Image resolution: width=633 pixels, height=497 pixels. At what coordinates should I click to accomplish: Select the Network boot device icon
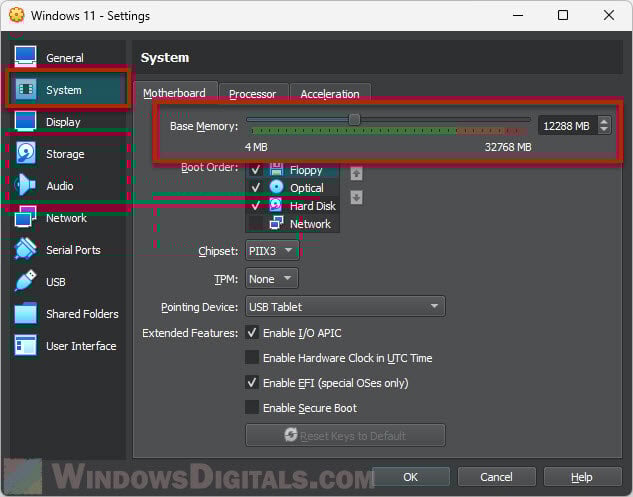[x=276, y=222]
